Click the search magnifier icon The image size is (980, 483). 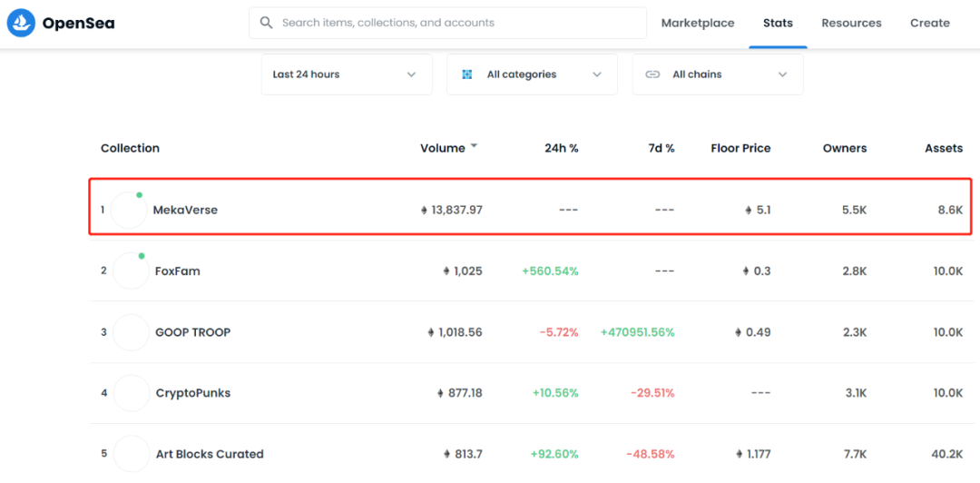(x=266, y=23)
